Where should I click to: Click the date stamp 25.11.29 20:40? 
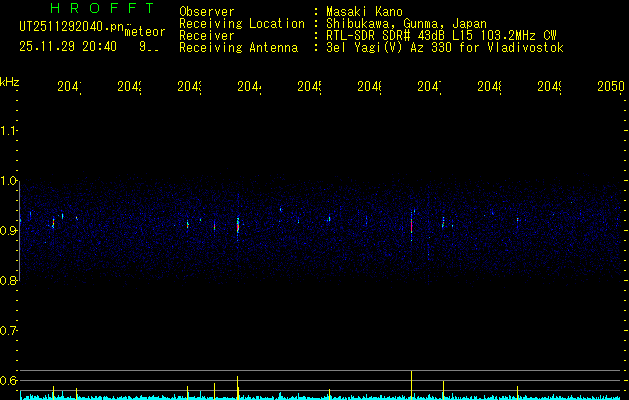(x=68, y=47)
